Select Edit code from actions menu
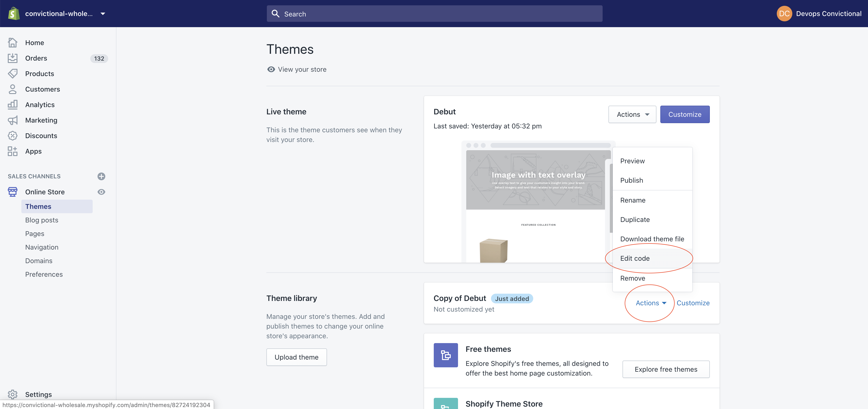Screen dimensions: 868x409 [x=652, y=258]
